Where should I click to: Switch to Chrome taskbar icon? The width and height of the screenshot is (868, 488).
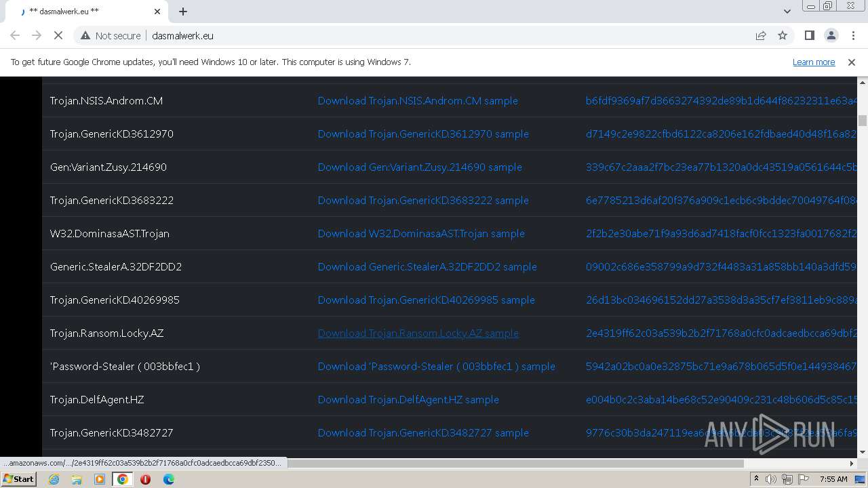pos(122,479)
